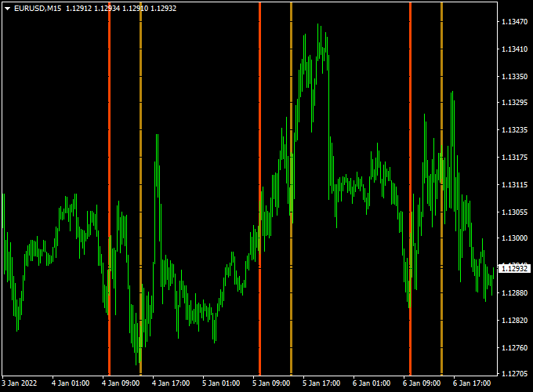Click the 4 Jan 01:00 time label
The image size is (533, 392).
71,383
